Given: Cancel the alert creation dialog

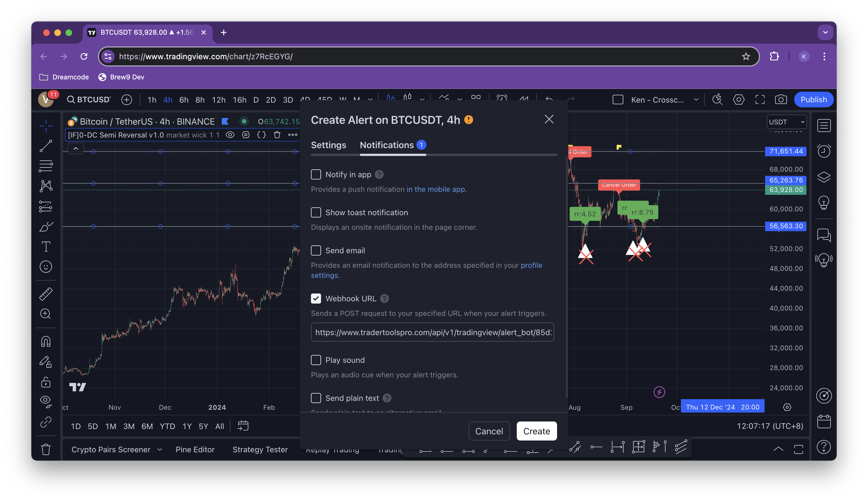Looking at the screenshot, I should pos(489,431).
